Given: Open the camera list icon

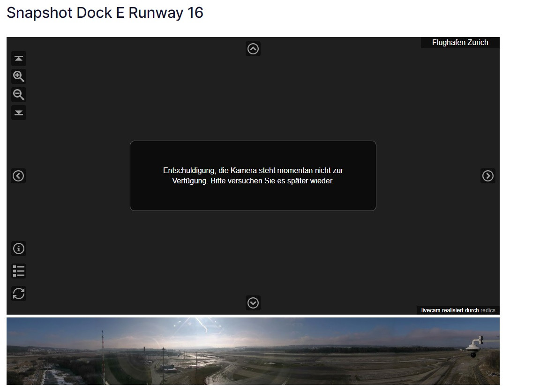Looking at the screenshot, I should point(19,271).
